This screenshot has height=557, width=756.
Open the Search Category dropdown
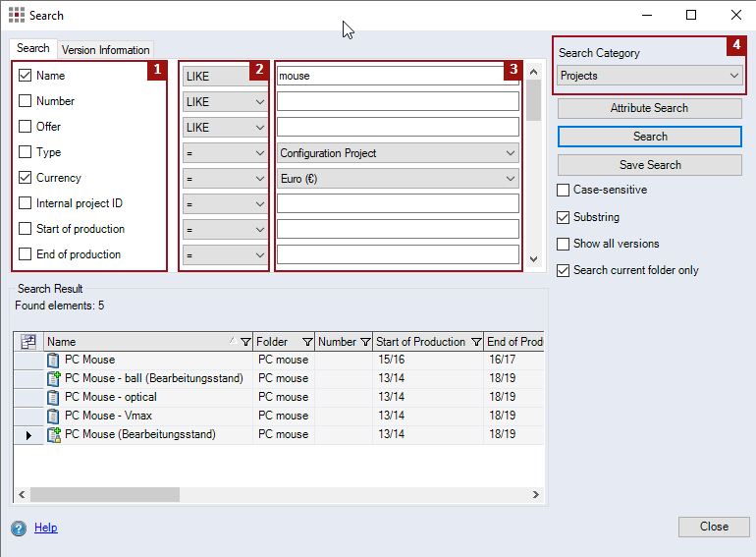tap(649, 76)
